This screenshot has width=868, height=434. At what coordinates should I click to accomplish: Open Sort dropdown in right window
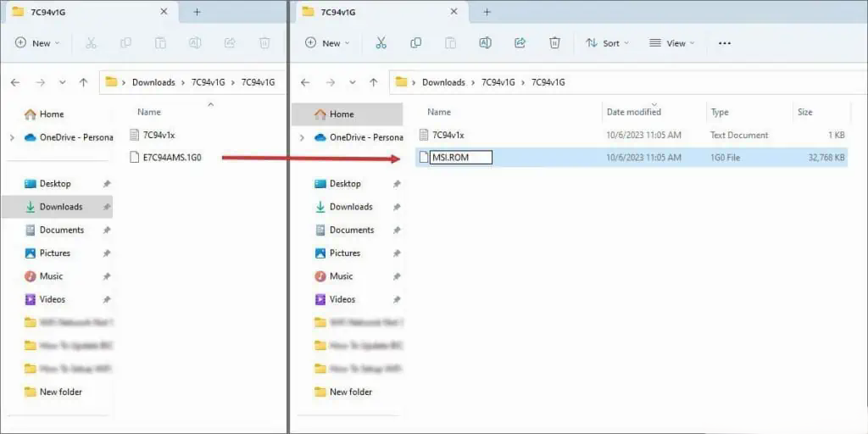pyautogui.click(x=607, y=43)
